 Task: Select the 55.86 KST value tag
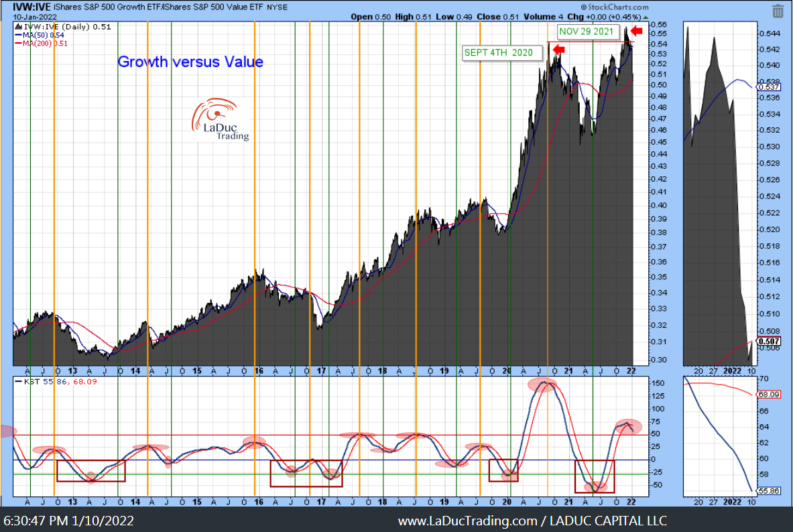click(x=769, y=490)
